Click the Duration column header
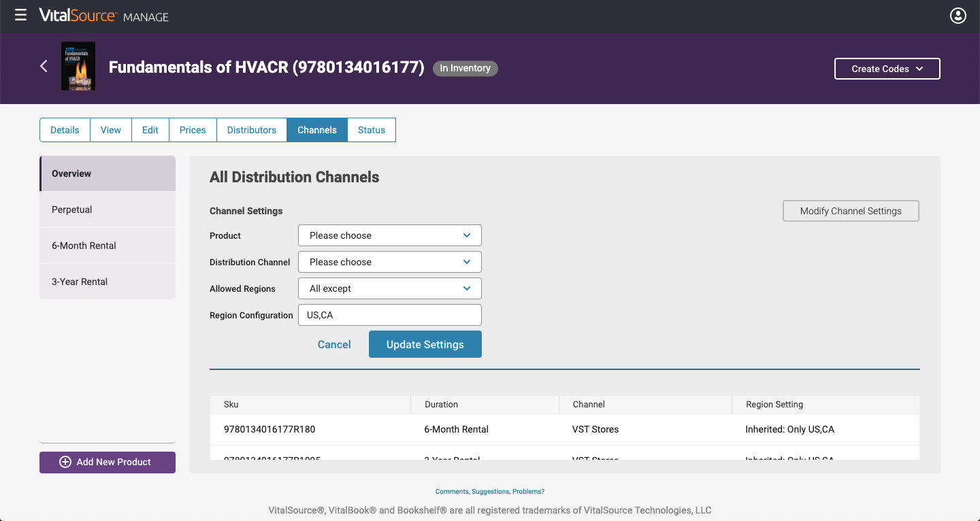 point(485,404)
